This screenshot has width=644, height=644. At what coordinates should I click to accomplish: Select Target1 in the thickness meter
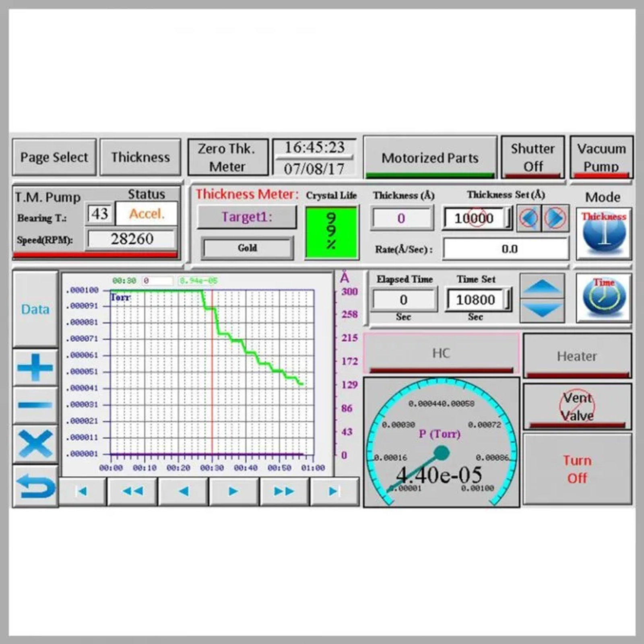click(247, 217)
